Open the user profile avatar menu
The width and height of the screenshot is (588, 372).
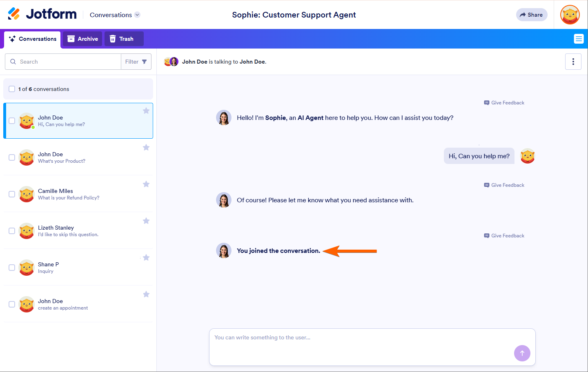570,15
